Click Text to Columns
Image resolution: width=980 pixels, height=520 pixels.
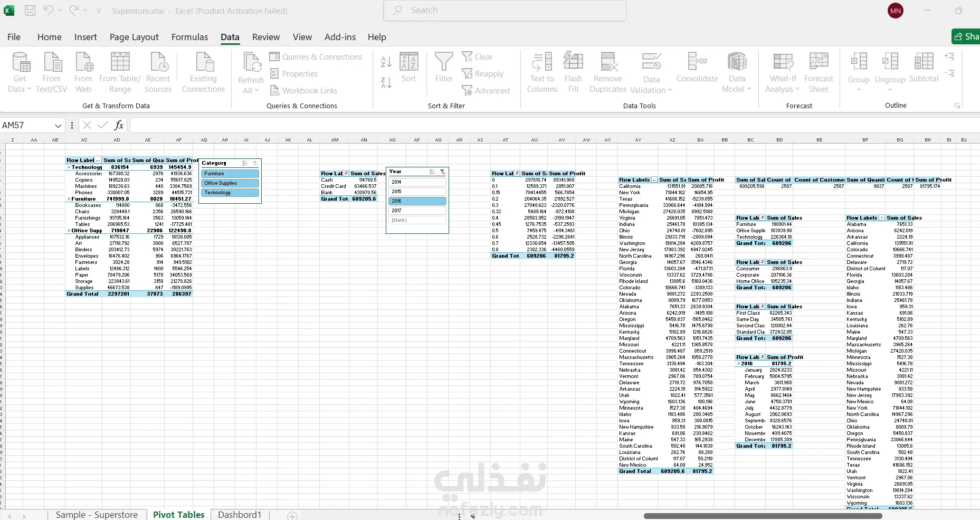[x=542, y=72]
